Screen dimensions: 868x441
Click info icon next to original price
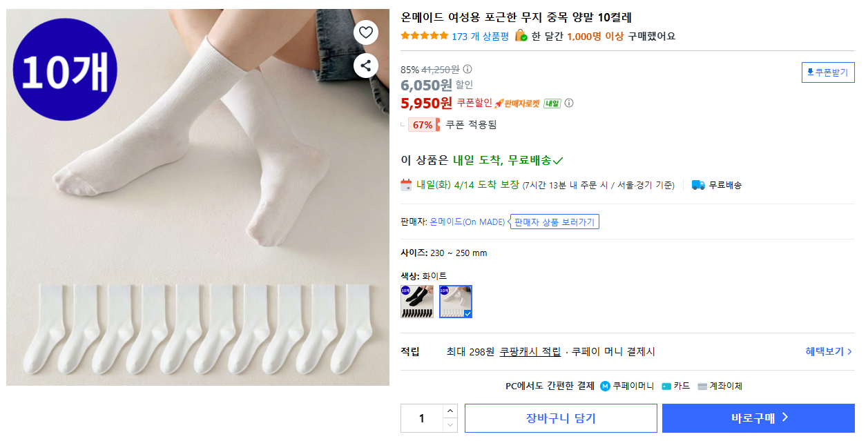pyautogui.click(x=467, y=69)
